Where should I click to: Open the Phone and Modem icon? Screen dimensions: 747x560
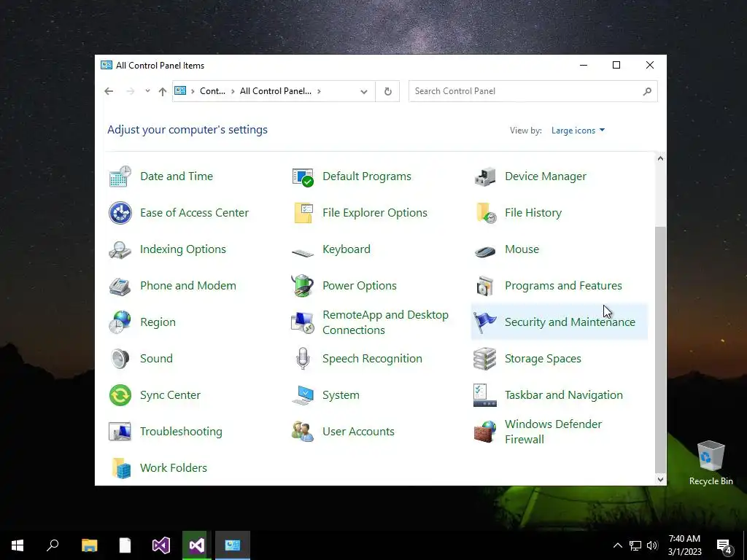click(120, 286)
